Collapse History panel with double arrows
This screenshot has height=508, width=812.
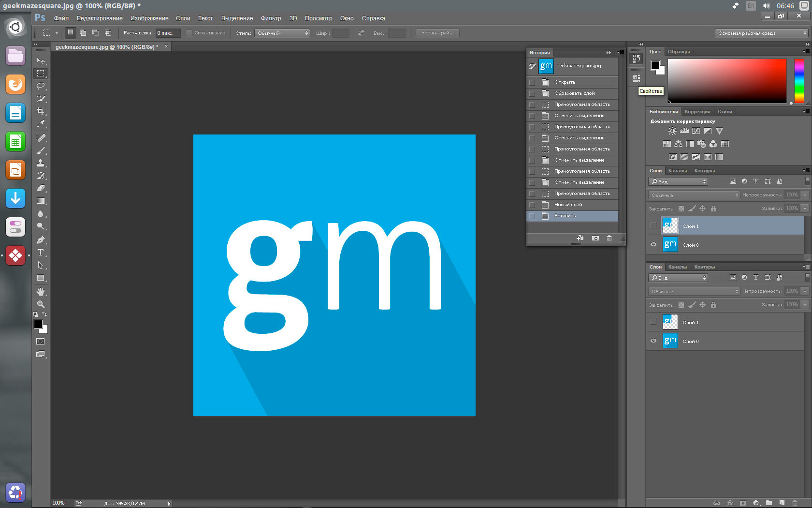click(609, 52)
